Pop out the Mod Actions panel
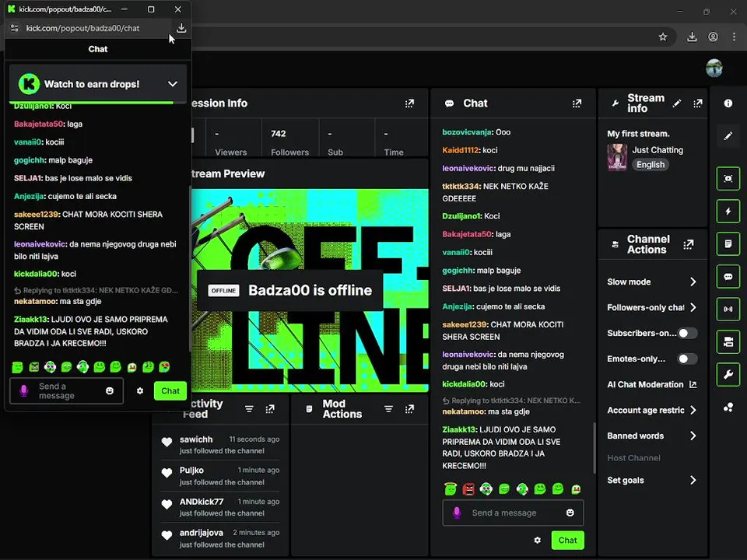Image resolution: width=747 pixels, height=560 pixels. [x=409, y=409]
